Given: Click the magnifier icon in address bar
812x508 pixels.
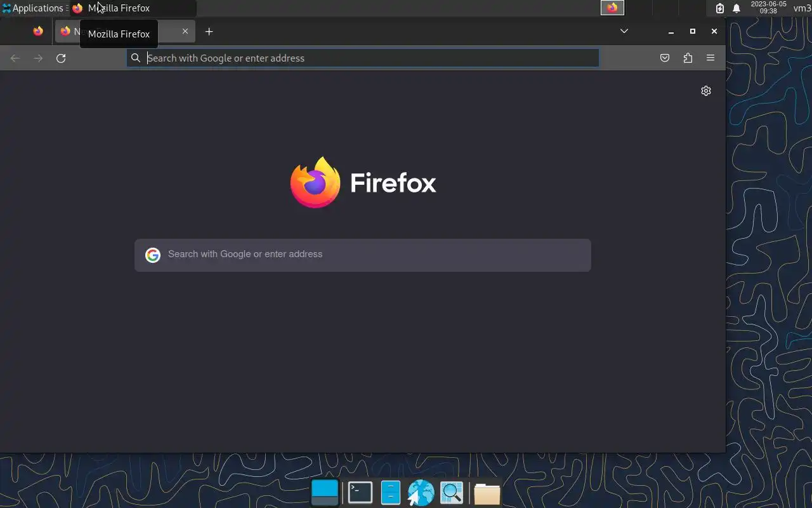Looking at the screenshot, I should pyautogui.click(x=136, y=58).
